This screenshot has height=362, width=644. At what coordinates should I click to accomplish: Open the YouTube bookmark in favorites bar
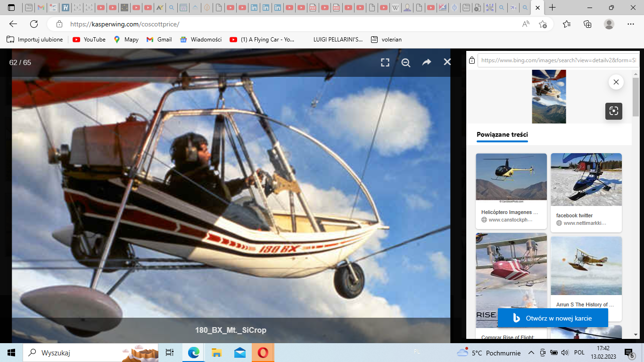click(x=89, y=40)
